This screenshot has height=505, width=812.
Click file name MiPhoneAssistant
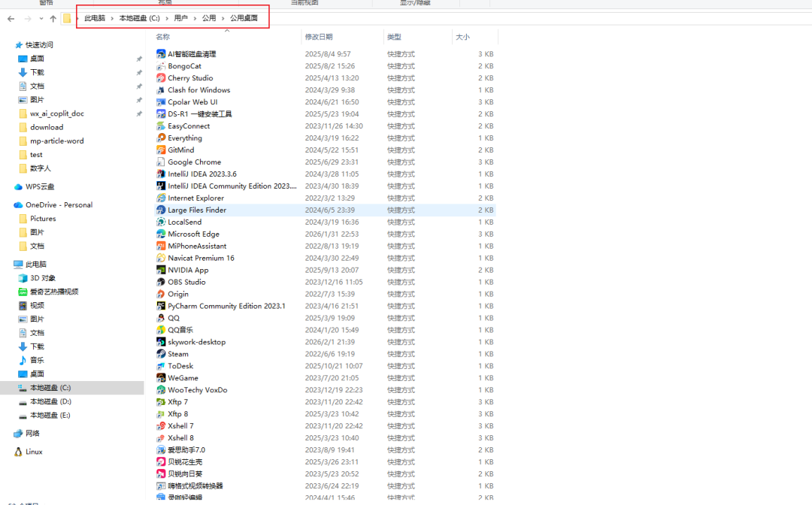pyautogui.click(x=197, y=246)
